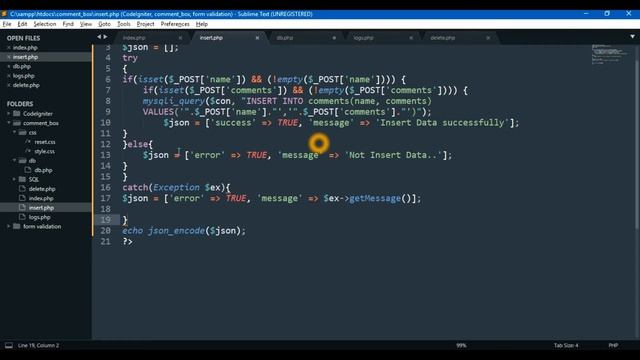
Task: Close the index.php tab
Action: tap(180, 38)
